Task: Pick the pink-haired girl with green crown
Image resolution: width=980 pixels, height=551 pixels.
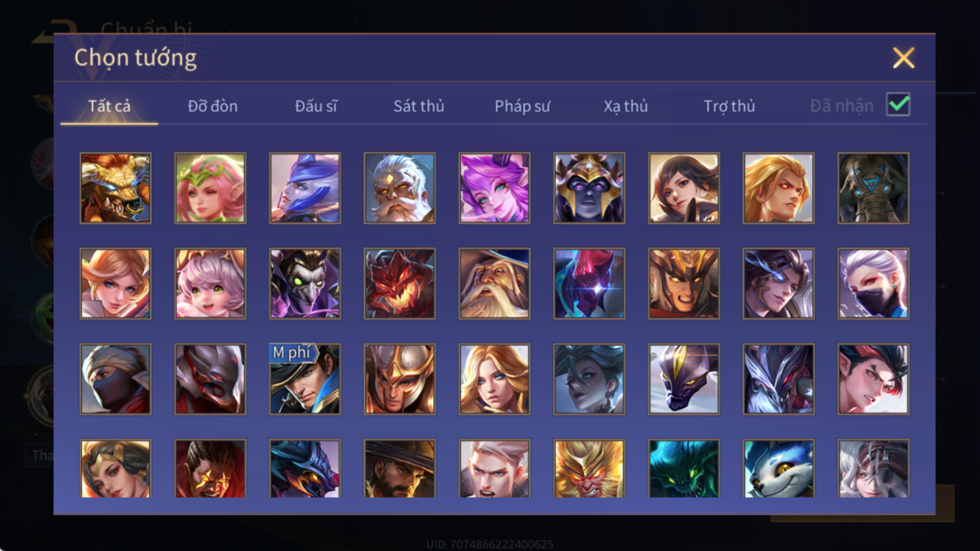Action: pos(210,188)
